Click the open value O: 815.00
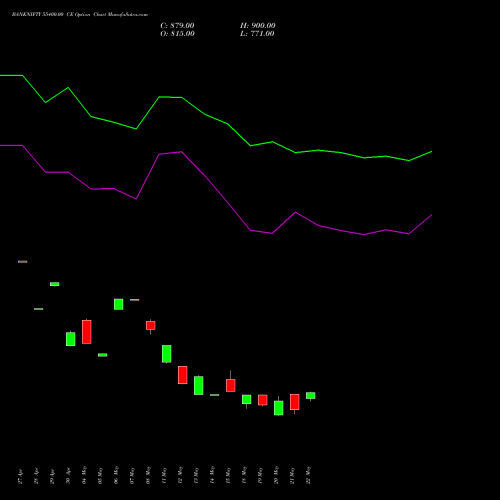Screen dimensions: 500x500 point(177,34)
